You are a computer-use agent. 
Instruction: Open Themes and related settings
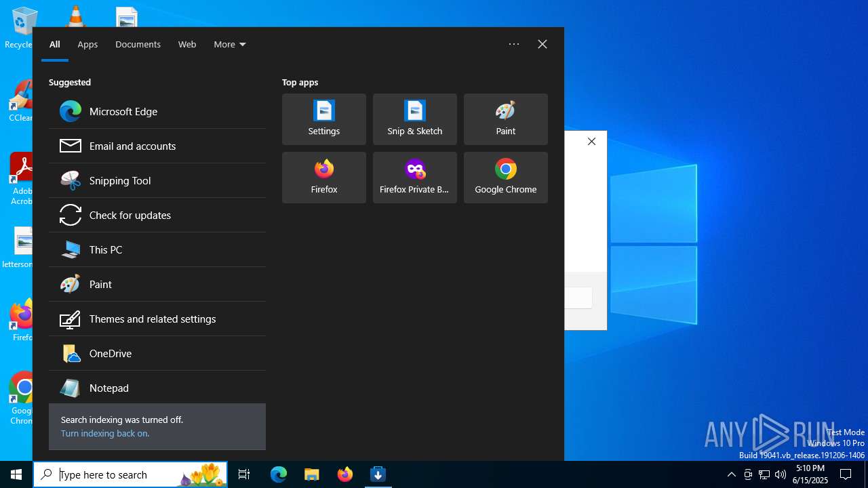157,319
